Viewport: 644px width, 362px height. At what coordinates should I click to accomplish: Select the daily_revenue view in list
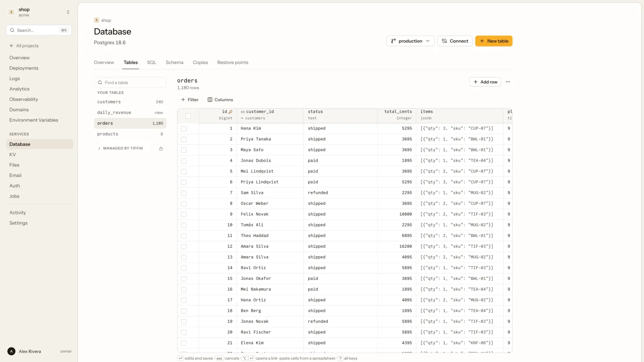(x=130, y=113)
